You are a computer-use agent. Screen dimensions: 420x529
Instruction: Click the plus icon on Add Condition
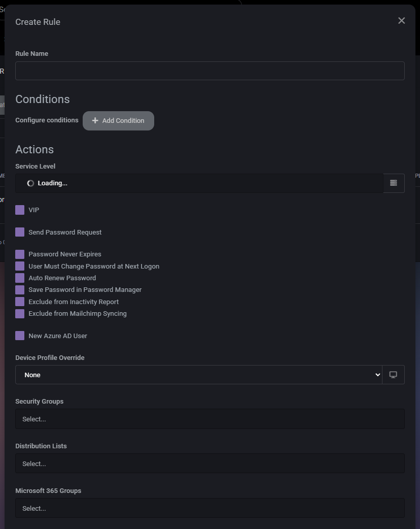click(x=95, y=120)
